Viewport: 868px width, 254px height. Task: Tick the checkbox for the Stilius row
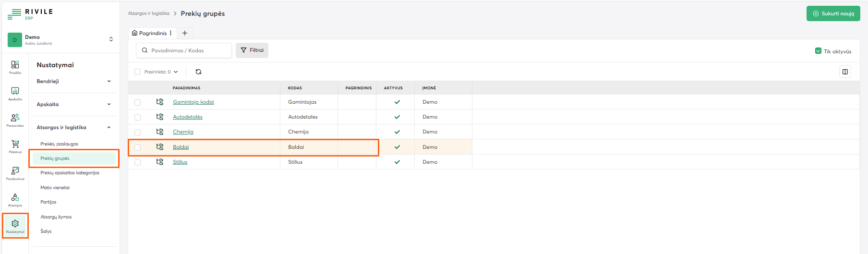(x=138, y=162)
